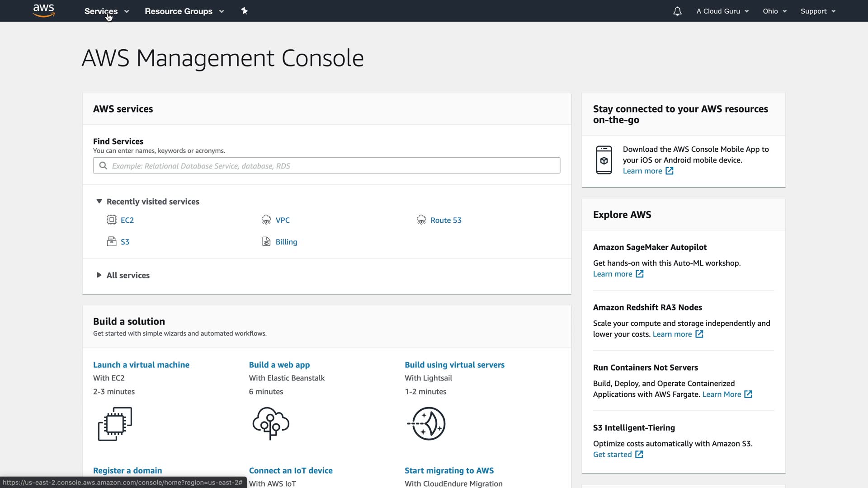Open Launch a virtual machine link

point(141,365)
